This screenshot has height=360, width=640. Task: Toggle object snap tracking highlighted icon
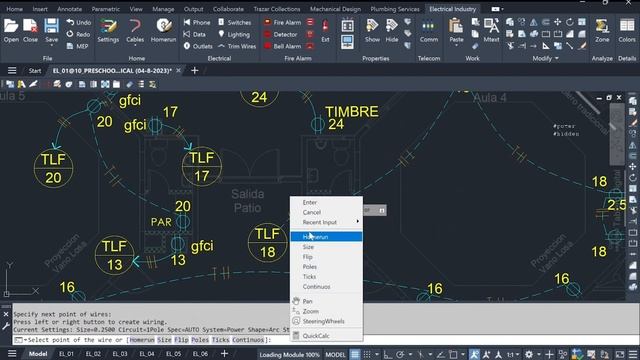click(474, 354)
